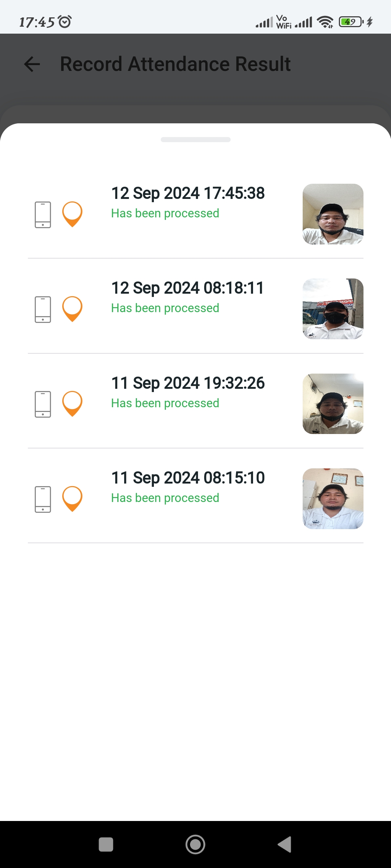The image size is (391, 868).
Task: Tap orange location pin for 19:32:26 record
Action: tap(72, 403)
